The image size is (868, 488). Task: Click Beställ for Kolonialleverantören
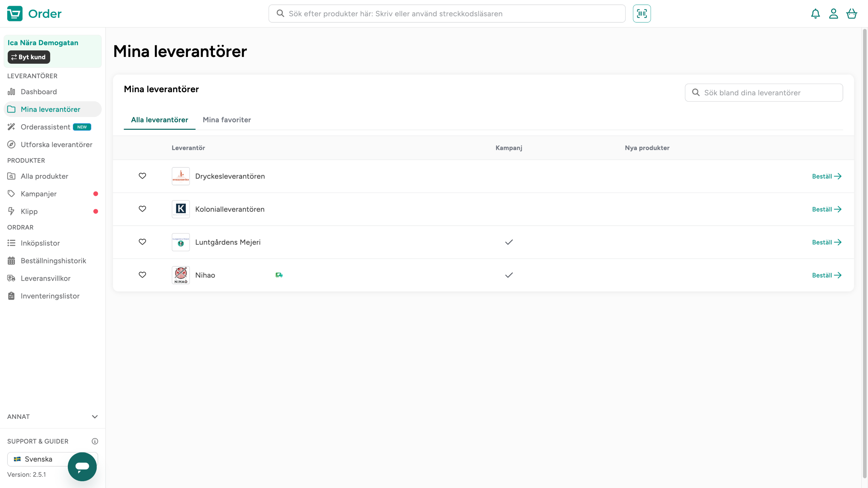point(826,209)
